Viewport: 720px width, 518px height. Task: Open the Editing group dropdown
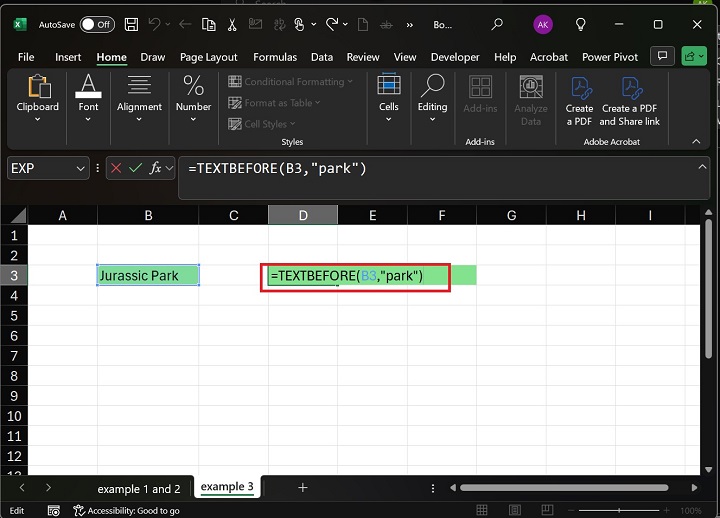432,101
